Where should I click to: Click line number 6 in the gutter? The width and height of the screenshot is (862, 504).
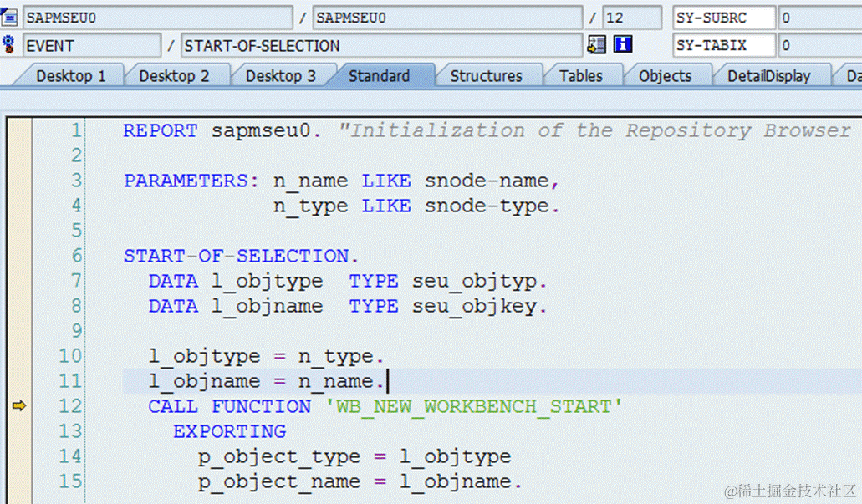pos(76,256)
